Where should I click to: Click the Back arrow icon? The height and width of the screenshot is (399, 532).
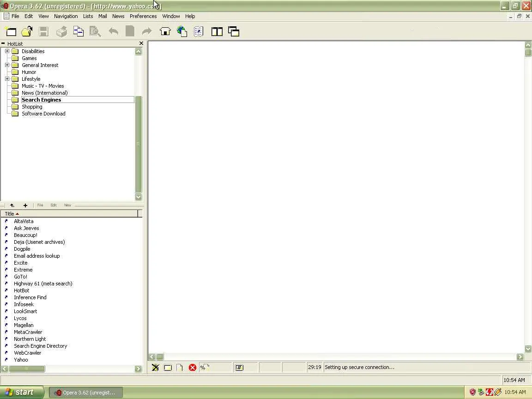click(x=114, y=31)
